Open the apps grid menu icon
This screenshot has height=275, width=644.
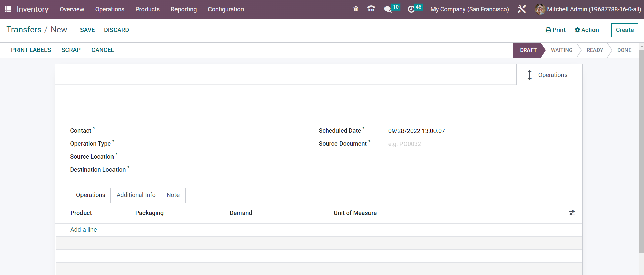tap(8, 9)
